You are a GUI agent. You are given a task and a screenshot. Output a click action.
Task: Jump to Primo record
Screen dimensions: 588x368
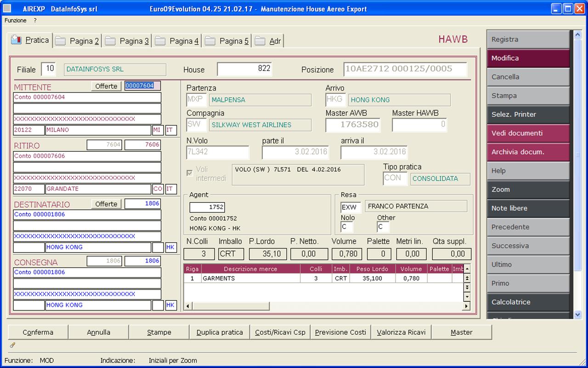click(528, 283)
